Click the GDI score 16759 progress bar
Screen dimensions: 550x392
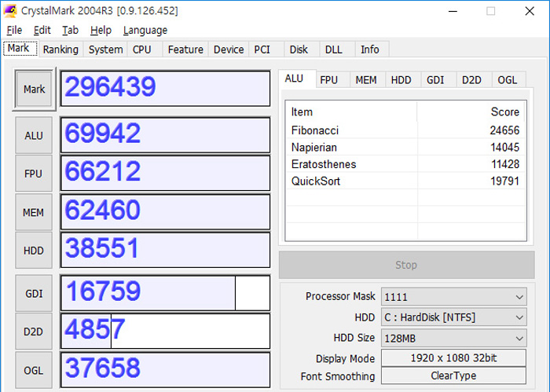point(165,293)
